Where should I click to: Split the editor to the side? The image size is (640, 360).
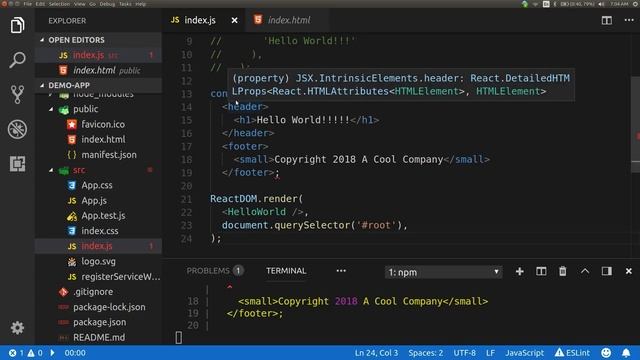607,20
